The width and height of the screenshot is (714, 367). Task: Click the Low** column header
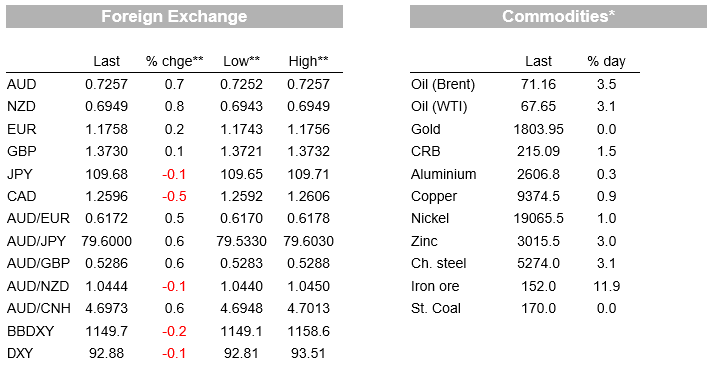coord(241,61)
